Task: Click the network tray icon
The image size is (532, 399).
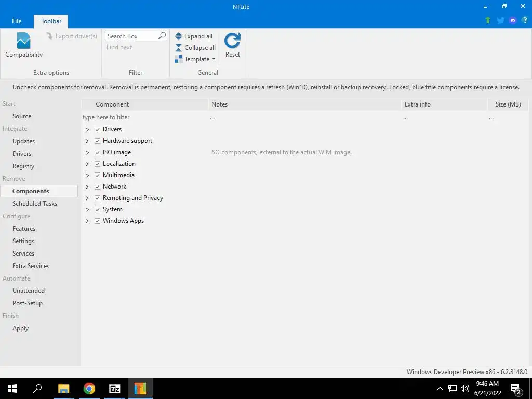Action: tap(453, 389)
